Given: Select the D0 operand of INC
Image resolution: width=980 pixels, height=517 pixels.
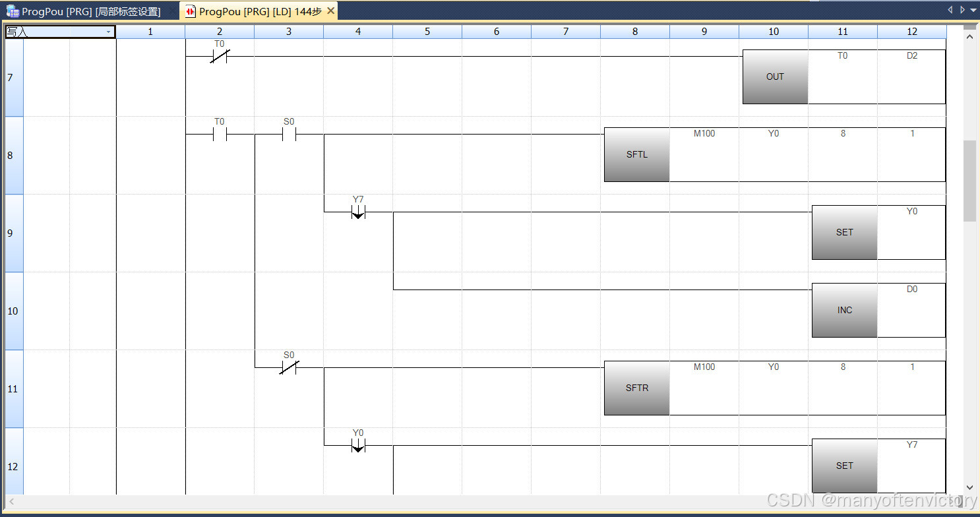Looking at the screenshot, I should [x=912, y=289].
